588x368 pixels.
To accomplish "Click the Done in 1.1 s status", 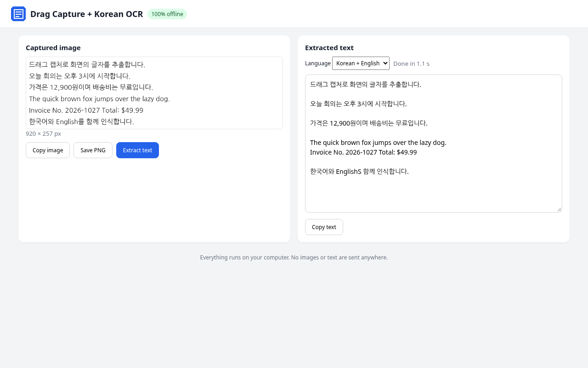I will (x=411, y=63).
